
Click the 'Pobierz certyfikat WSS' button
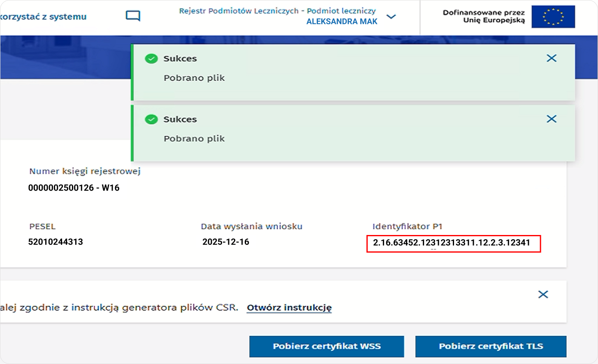pyautogui.click(x=327, y=346)
